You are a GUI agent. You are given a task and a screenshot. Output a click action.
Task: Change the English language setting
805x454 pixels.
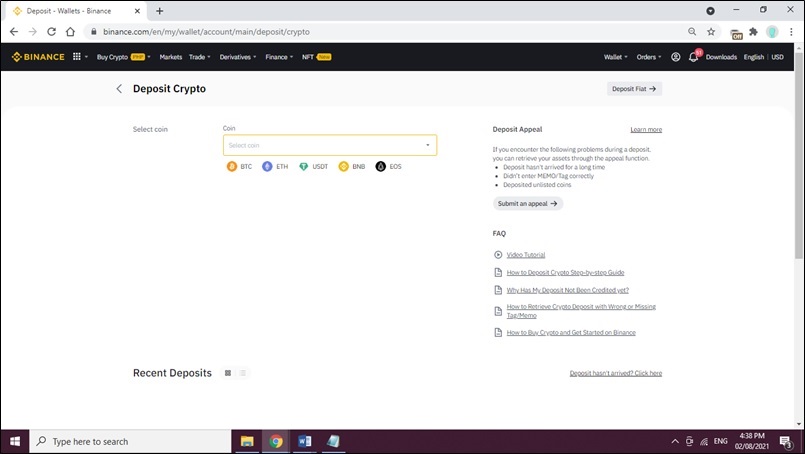coord(754,57)
